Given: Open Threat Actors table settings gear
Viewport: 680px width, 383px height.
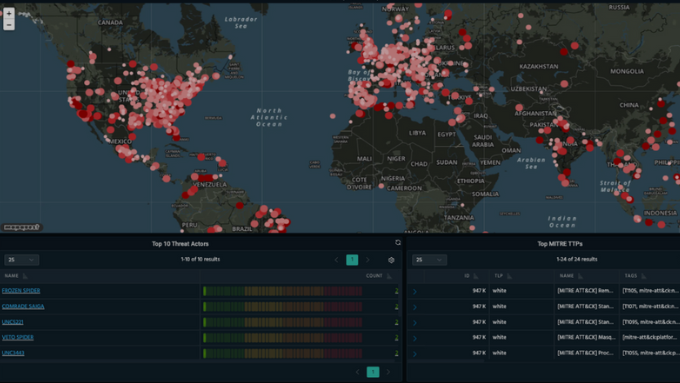Looking at the screenshot, I should 391,260.
